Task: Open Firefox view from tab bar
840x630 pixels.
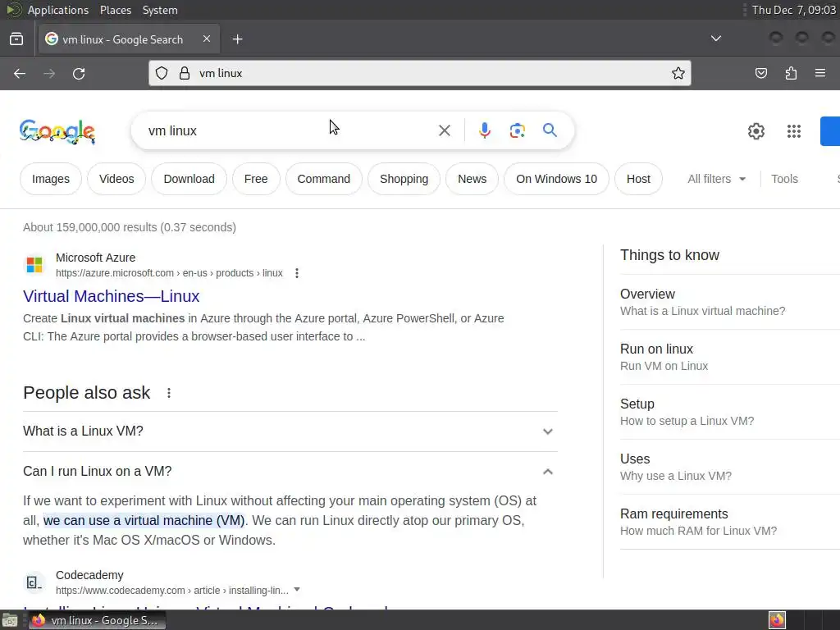Action: click(x=16, y=39)
